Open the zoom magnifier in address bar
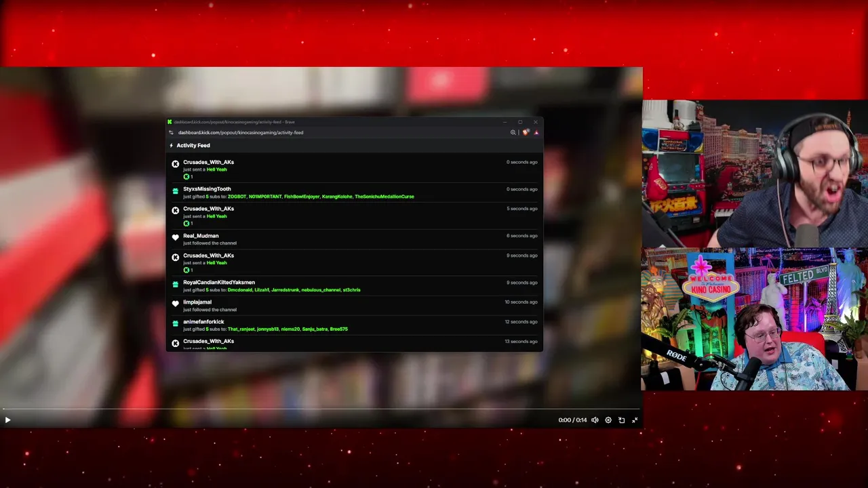 click(513, 132)
